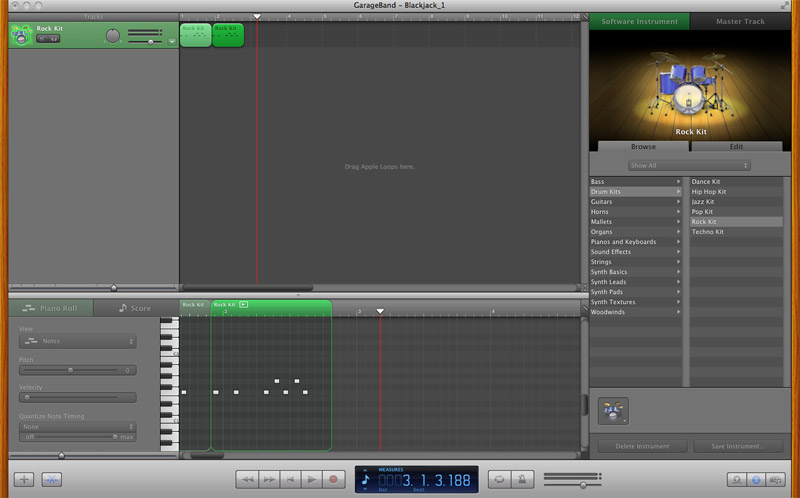Click the rewind transport button
Screen dimensions: 800x498
click(247, 480)
